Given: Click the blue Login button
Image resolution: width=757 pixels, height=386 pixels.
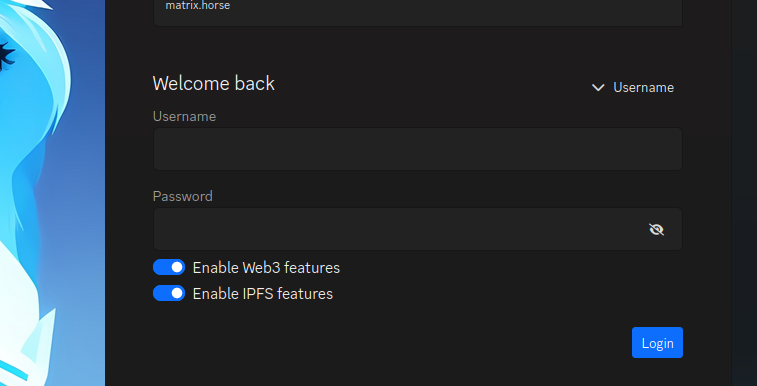Looking at the screenshot, I should [657, 343].
